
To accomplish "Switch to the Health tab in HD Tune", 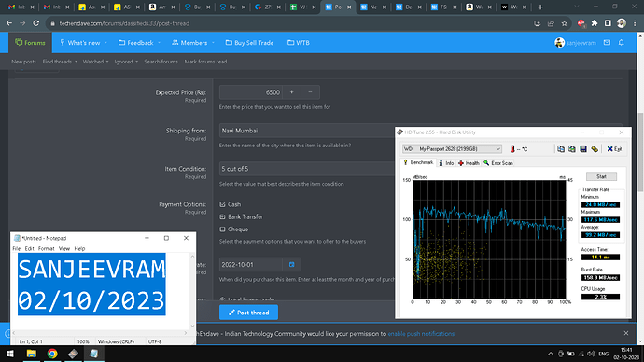I will (x=469, y=163).
